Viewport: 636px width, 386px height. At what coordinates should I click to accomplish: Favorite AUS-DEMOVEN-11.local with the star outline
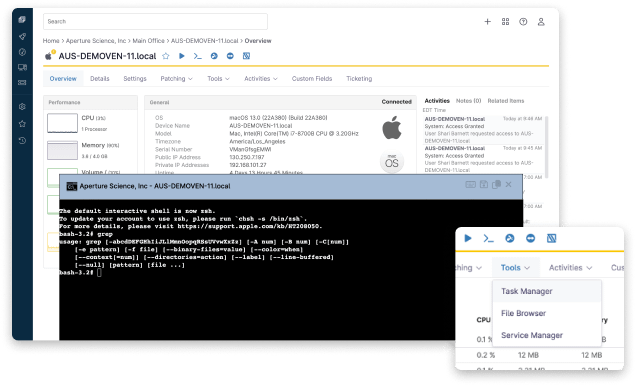tap(165, 56)
